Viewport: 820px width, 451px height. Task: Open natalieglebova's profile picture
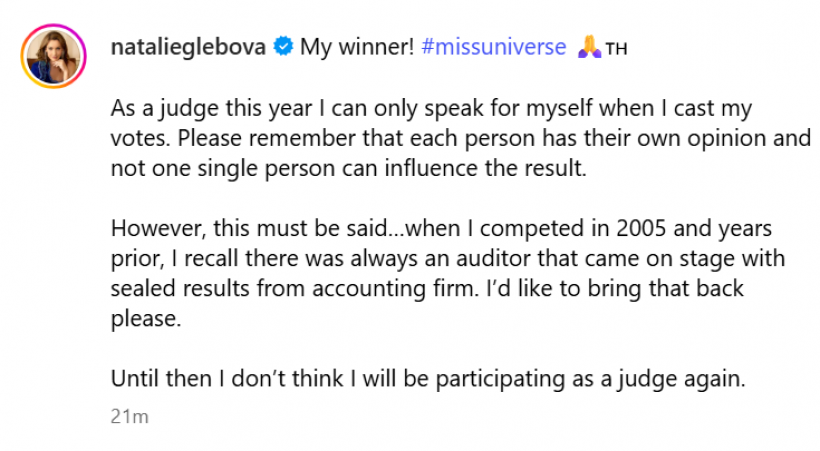click(x=51, y=59)
